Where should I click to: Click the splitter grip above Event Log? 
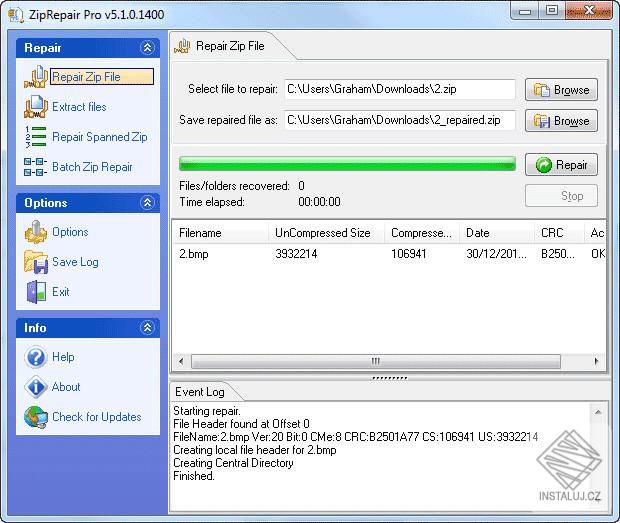(389, 378)
